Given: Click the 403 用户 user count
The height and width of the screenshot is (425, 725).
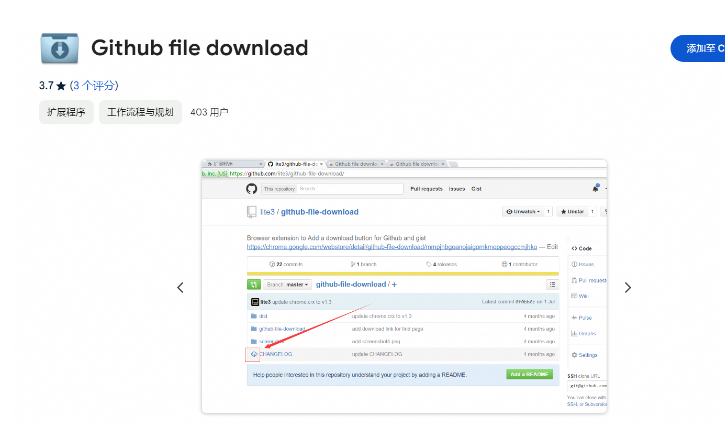Looking at the screenshot, I should click(x=209, y=112).
